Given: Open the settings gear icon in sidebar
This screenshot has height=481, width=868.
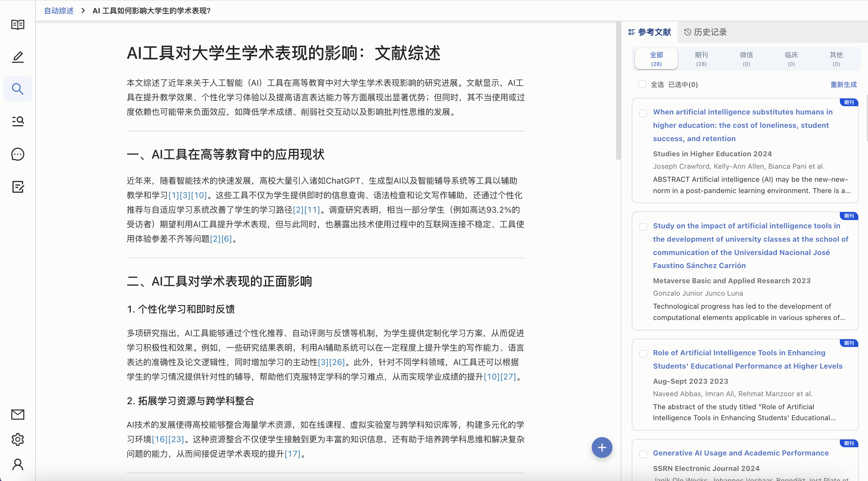Looking at the screenshot, I should [17, 439].
